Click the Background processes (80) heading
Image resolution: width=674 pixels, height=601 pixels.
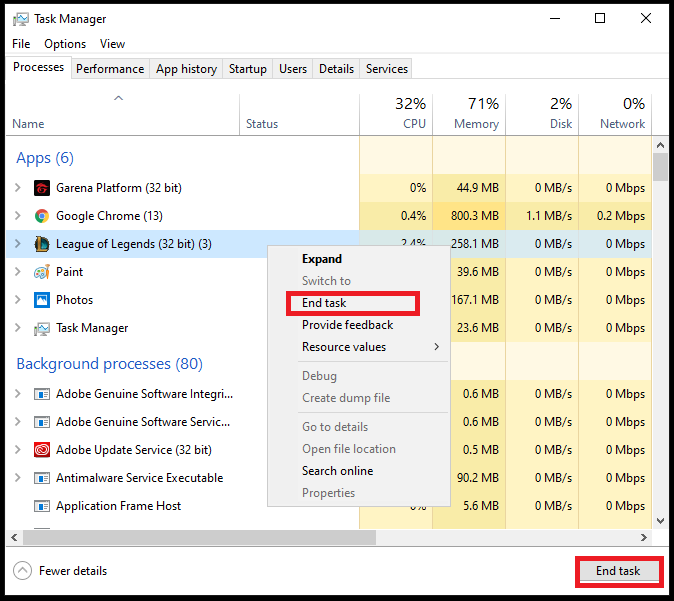[110, 364]
